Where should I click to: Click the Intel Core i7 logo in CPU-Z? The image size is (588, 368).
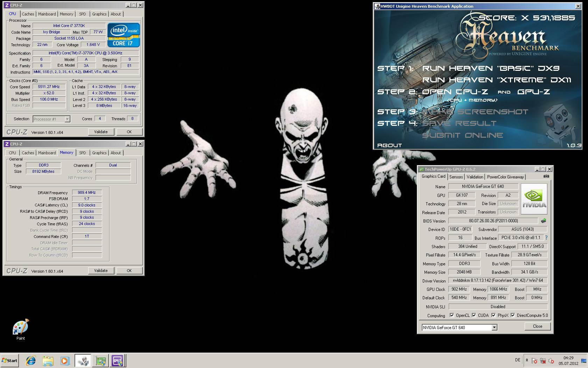(x=124, y=35)
